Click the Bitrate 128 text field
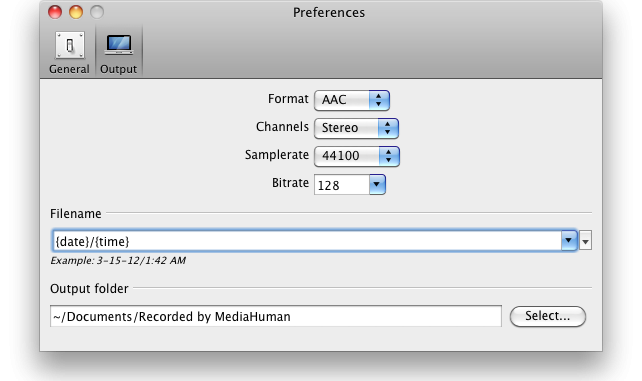Image resolution: width=642 pixels, height=381 pixels. pyautogui.click(x=341, y=185)
